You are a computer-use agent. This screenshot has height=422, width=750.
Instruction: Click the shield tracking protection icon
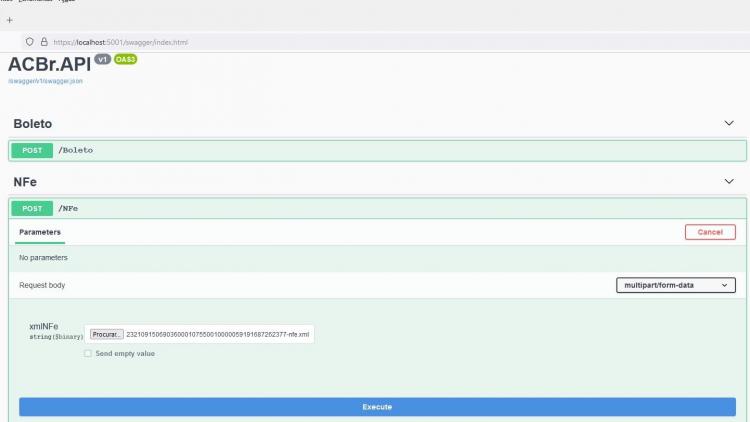click(30, 42)
